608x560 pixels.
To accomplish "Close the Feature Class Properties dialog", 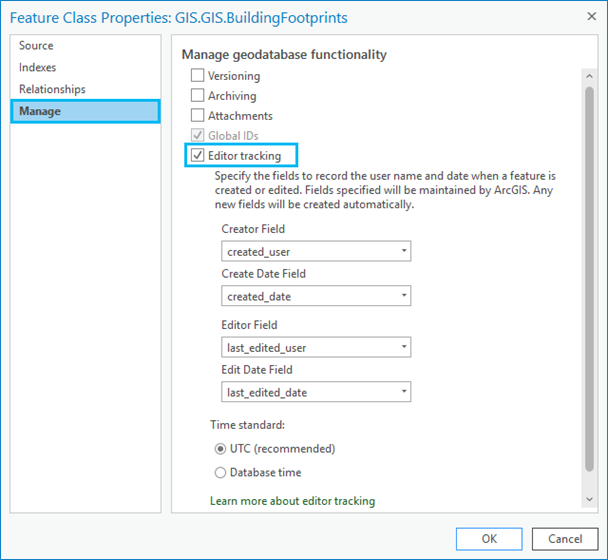I will pyautogui.click(x=585, y=18).
